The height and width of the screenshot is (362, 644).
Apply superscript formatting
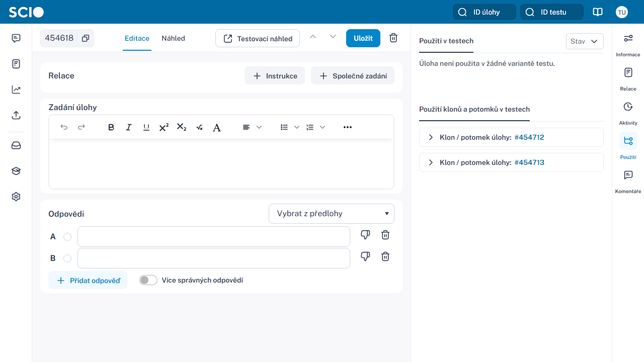click(164, 127)
